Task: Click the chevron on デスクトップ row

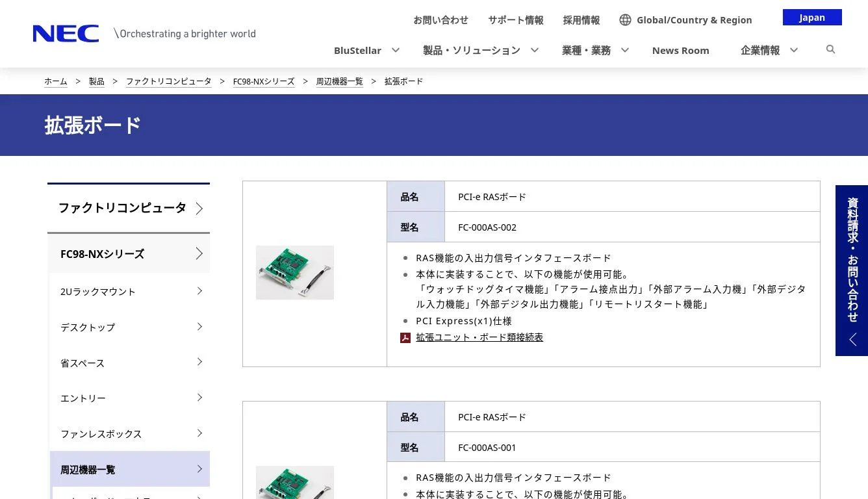Action: click(199, 327)
